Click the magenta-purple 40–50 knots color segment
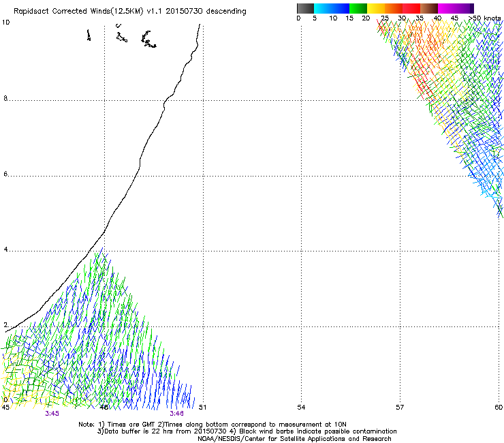The height and width of the screenshot is (443, 504). tap(456, 8)
